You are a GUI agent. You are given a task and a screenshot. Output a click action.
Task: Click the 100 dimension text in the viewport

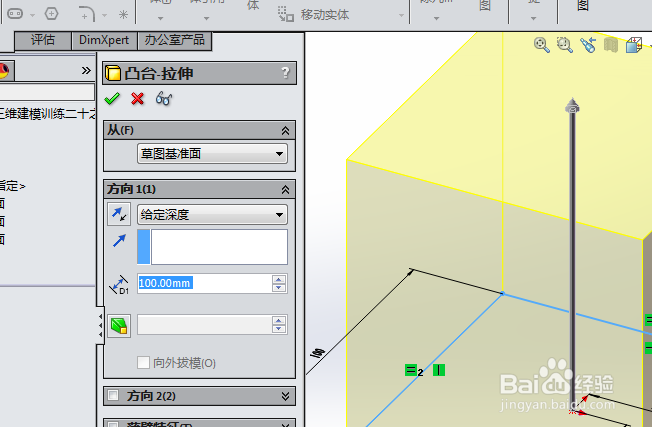pos(318,353)
